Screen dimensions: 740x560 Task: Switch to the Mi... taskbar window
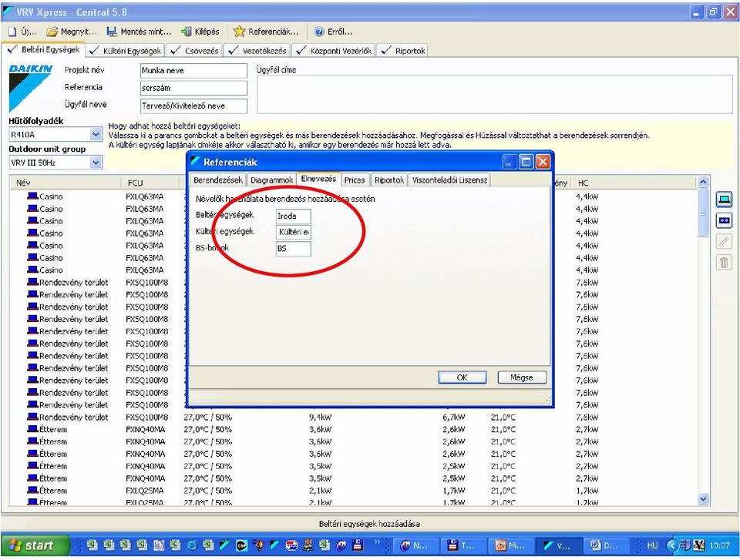[x=510, y=546]
